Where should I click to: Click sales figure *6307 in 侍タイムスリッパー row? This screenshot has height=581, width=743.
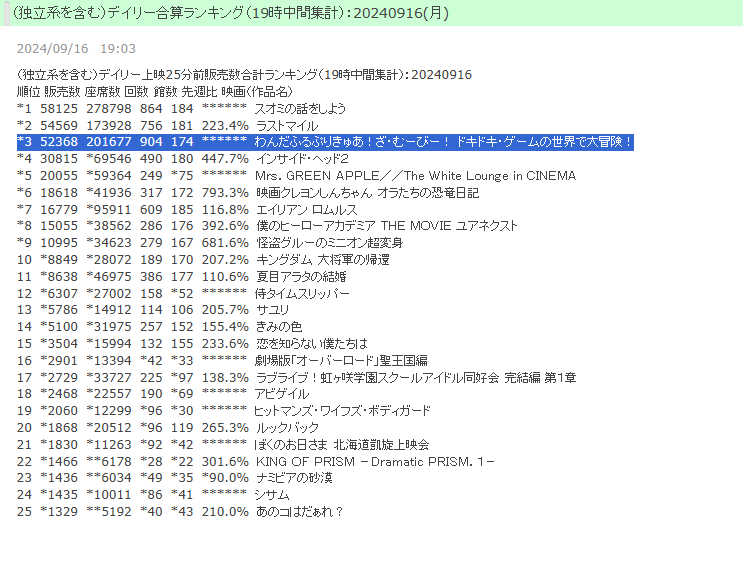(x=59, y=294)
